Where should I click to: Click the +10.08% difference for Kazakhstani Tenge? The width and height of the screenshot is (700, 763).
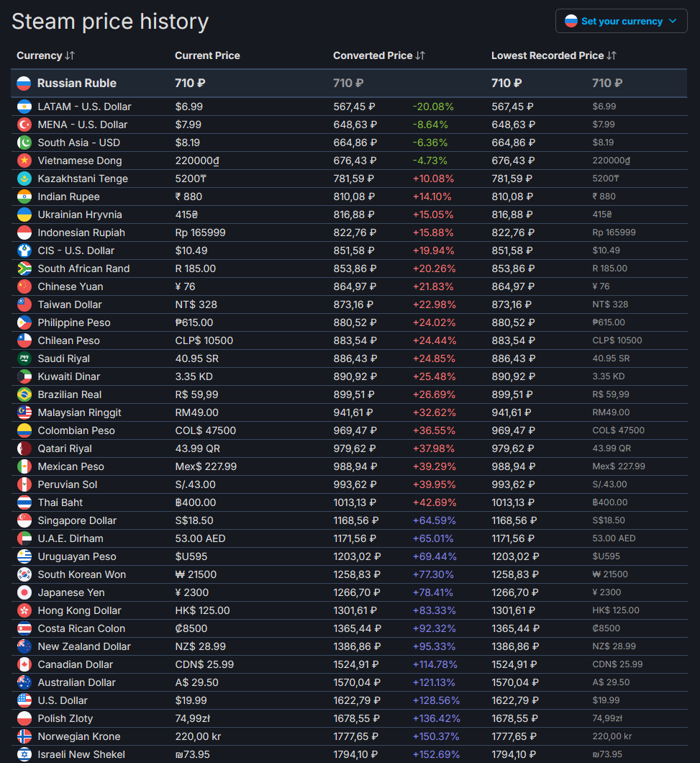[x=433, y=179]
